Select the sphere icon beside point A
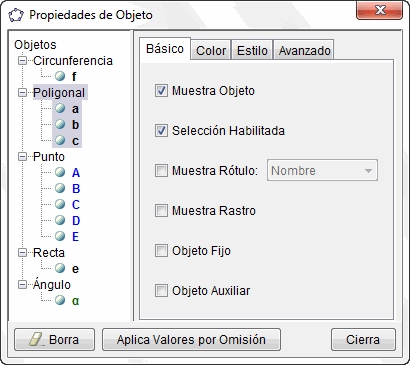The height and width of the screenshot is (365, 410). (x=60, y=172)
